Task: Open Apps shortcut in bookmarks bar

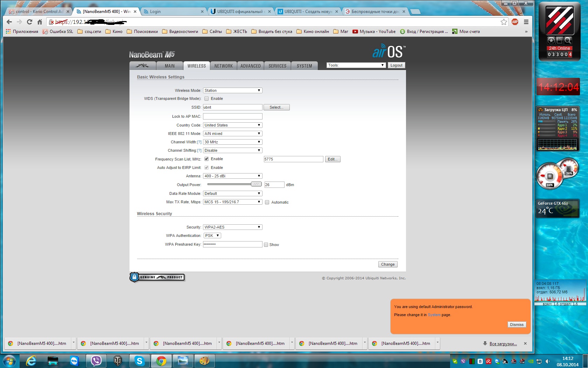Action: coord(22,32)
